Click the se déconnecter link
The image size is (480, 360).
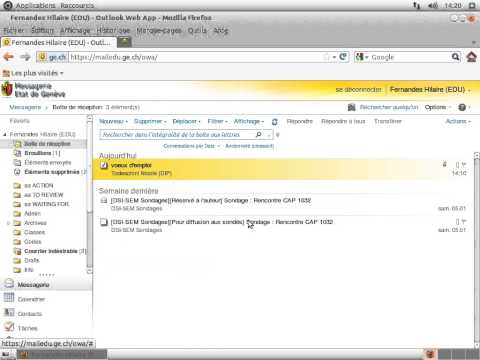point(359,90)
